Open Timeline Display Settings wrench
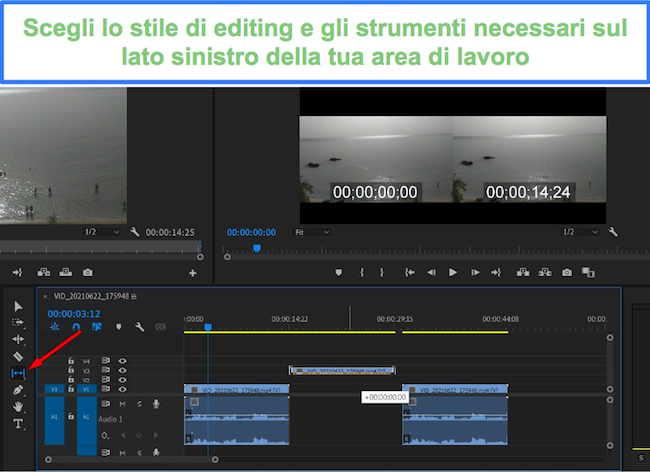Image resolution: width=650 pixels, height=472 pixels. tap(140, 327)
